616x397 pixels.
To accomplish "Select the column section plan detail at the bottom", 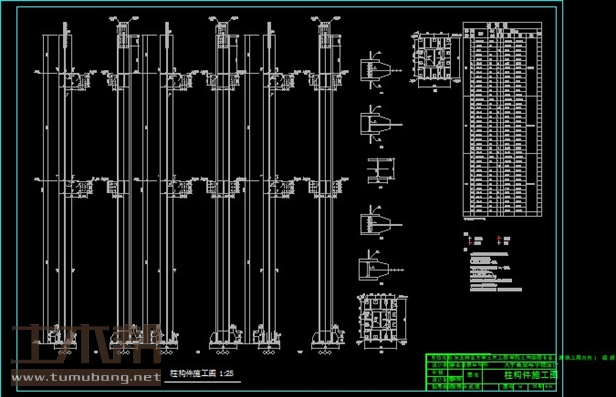I will (x=382, y=321).
